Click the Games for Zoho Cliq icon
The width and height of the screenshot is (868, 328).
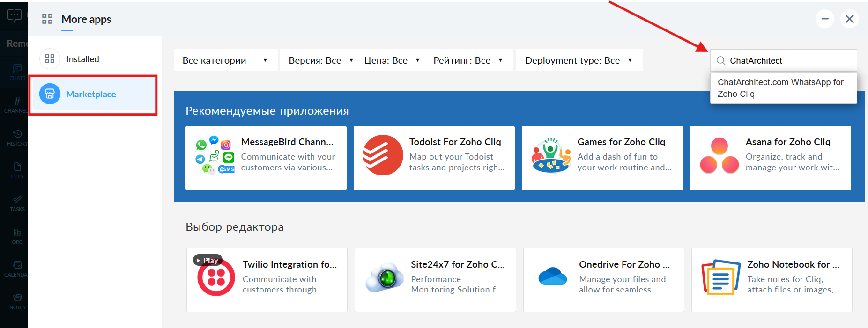(x=551, y=155)
